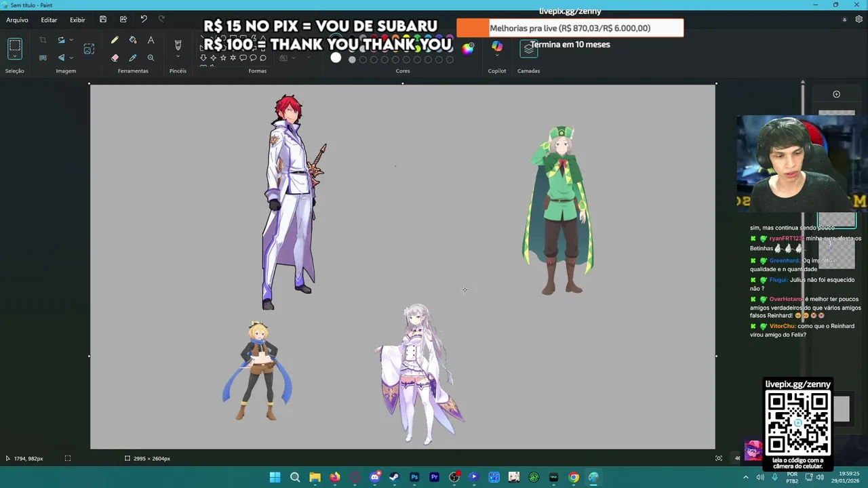868x488 pixels.
Task: Open the Editar menu
Action: pos(49,20)
